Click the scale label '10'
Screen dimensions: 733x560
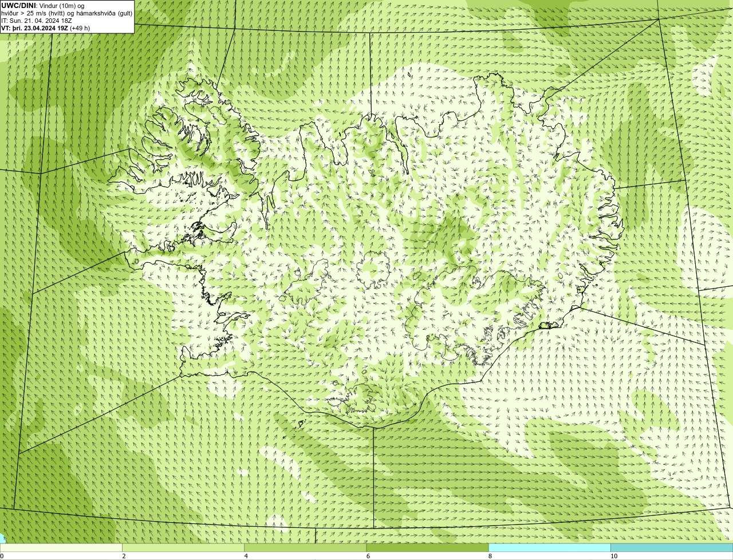614,556
